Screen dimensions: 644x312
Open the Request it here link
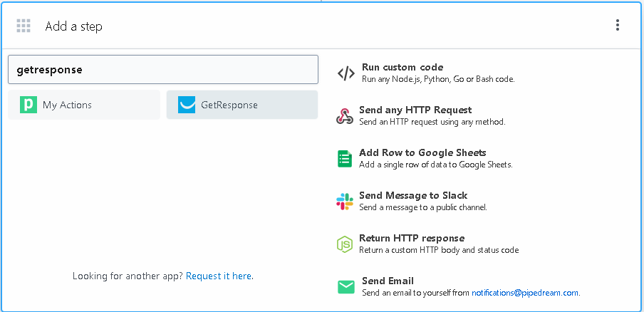[x=219, y=276]
